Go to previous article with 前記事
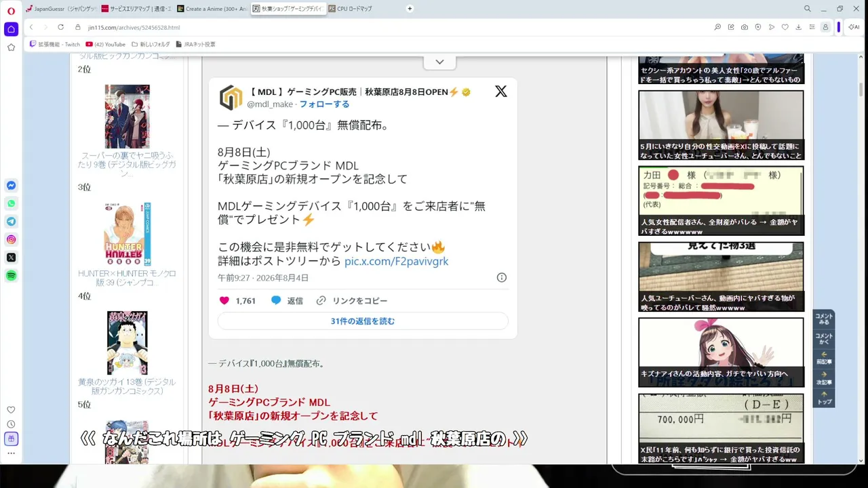This screenshot has height=488, width=868. pos(824,358)
